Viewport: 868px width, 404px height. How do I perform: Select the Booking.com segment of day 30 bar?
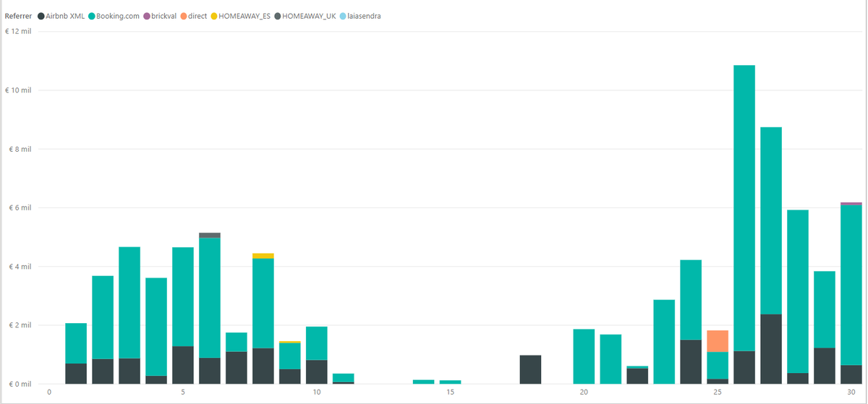(851, 285)
